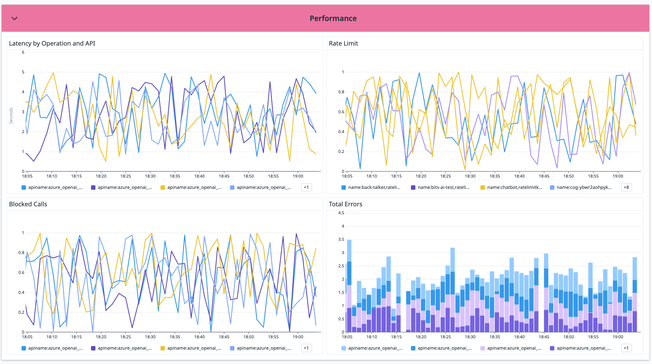
Task: Click yellow legend entry in Blocked Calls chart
Action: [x=191, y=348]
